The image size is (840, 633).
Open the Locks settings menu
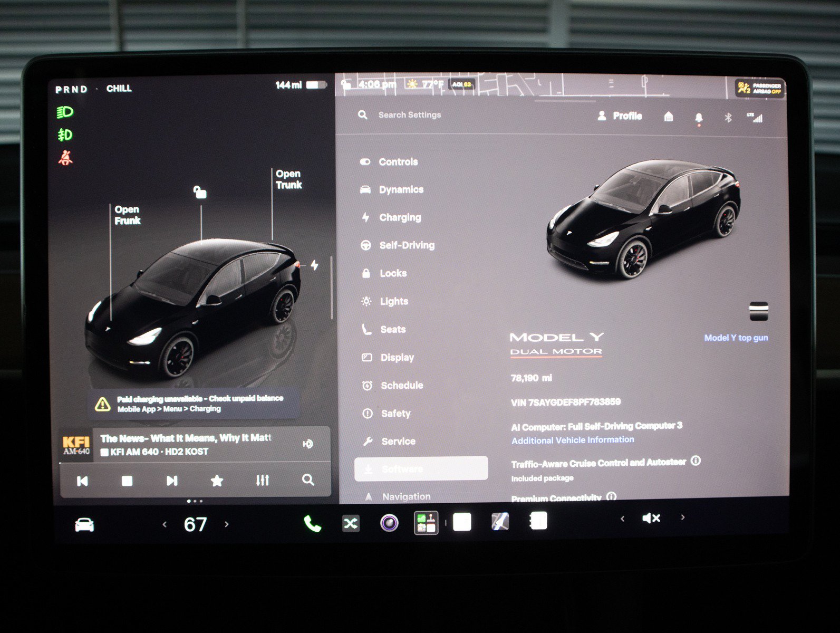pyautogui.click(x=384, y=273)
